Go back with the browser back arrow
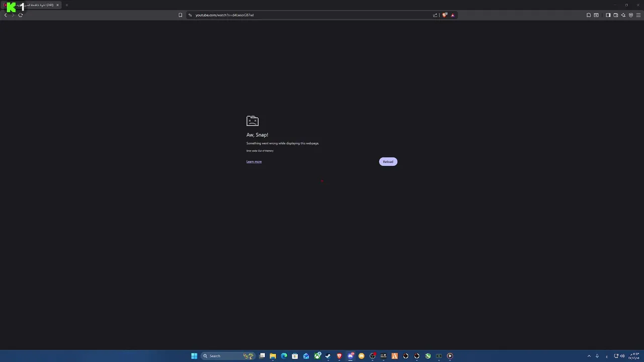Screen dimensions: 644x362 tap(6, 15)
